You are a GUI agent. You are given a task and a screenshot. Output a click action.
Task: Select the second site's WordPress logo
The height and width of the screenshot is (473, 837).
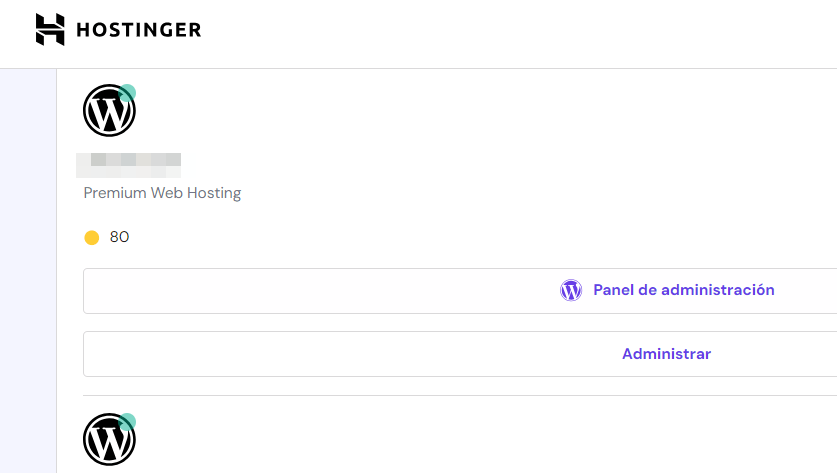click(108, 440)
